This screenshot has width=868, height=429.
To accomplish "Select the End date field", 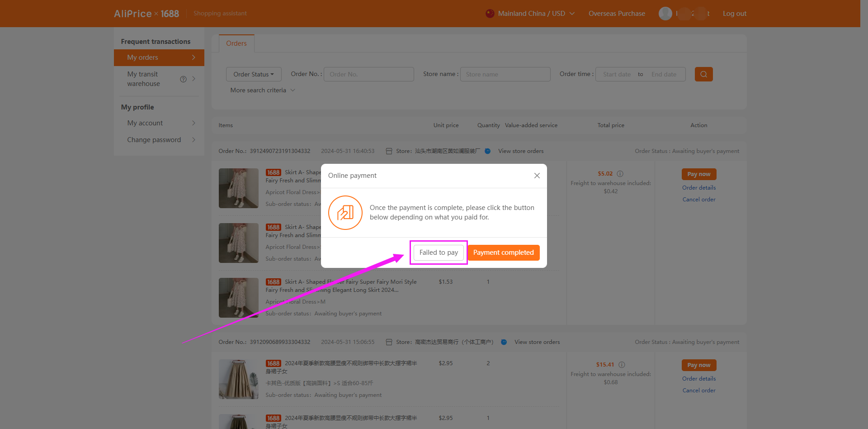I will [664, 74].
